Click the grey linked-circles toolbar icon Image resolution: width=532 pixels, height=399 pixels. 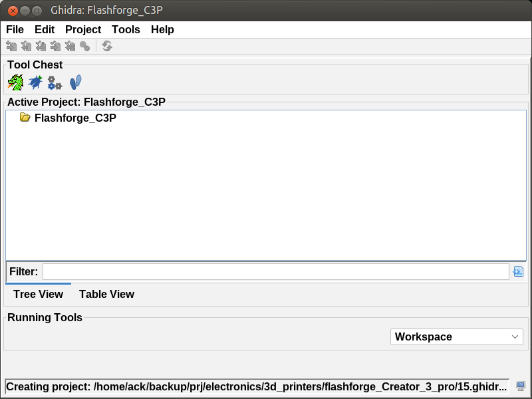pyautogui.click(x=85, y=46)
